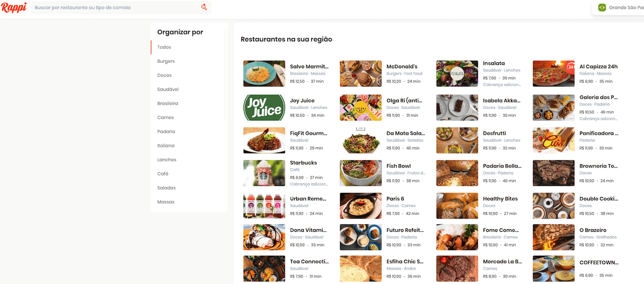This screenshot has height=284, width=644.
Task: Click the Joy Juice restaurant name
Action: (x=302, y=100)
